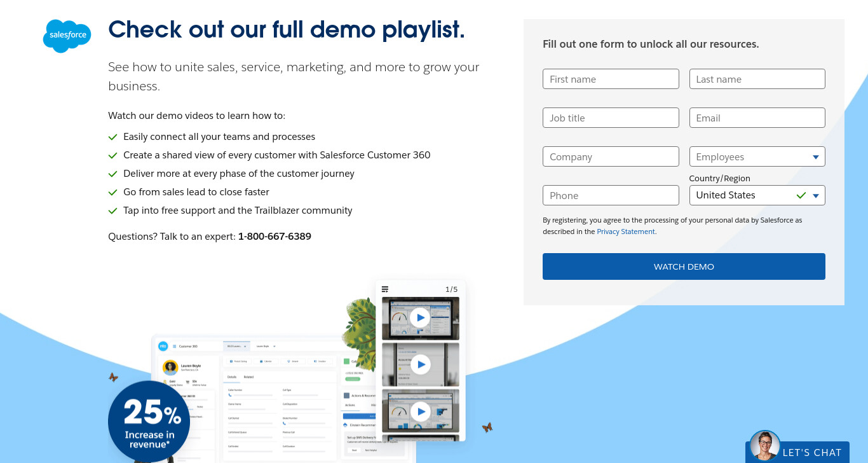Play the first demo video thumbnail
The width and height of the screenshot is (868, 463).
point(420,317)
